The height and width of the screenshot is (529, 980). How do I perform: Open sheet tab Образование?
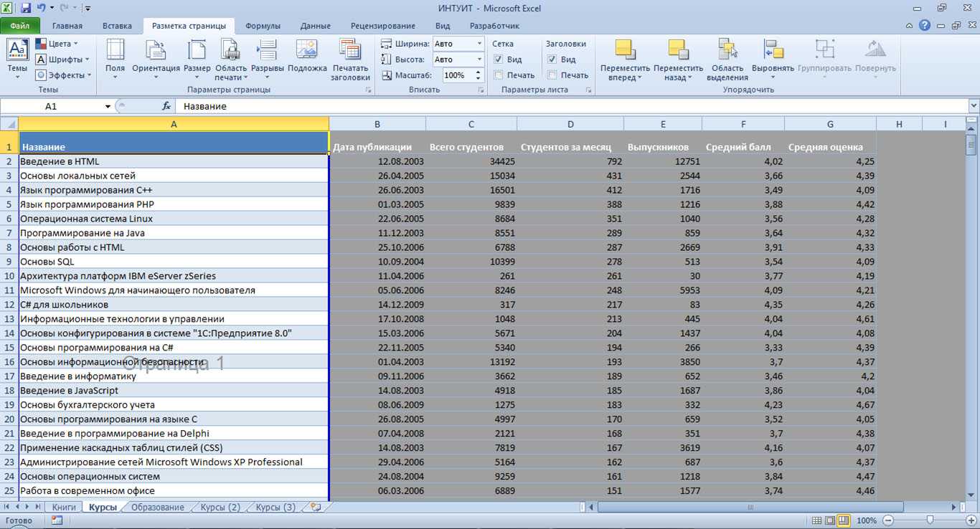[x=157, y=507]
